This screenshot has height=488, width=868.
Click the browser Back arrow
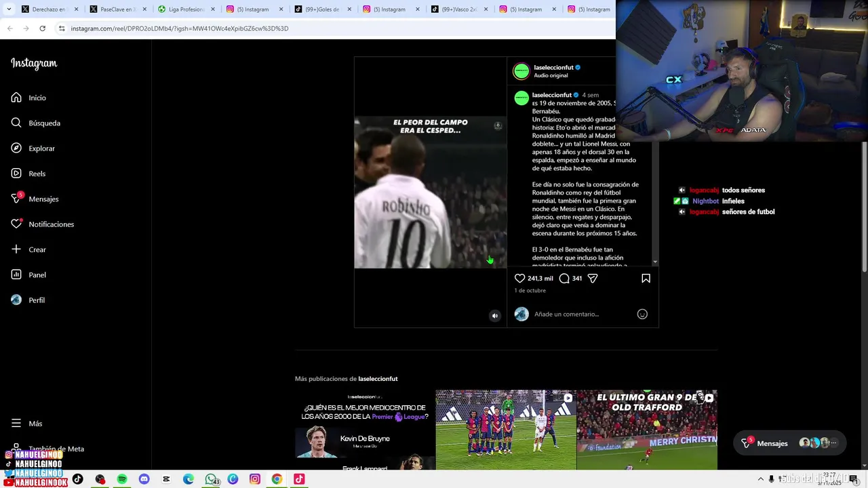(9, 28)
